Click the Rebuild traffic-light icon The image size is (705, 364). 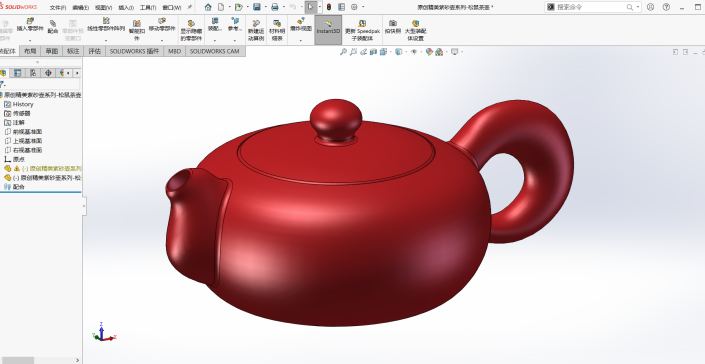(x=329, y=7)
